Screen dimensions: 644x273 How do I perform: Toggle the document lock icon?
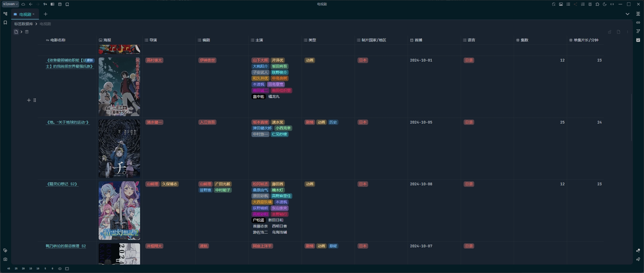[610, 32]
